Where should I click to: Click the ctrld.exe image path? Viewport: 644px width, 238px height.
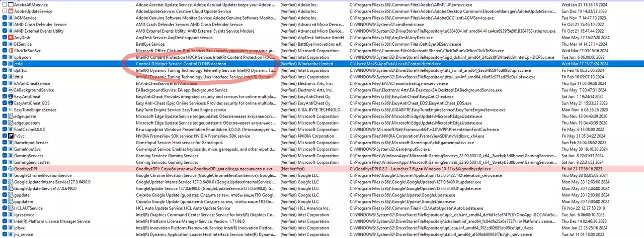[x=395, y=64]
